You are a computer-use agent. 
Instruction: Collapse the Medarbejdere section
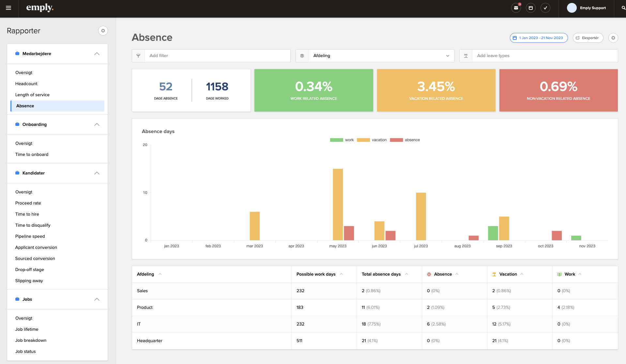click(x=97, y=54)
